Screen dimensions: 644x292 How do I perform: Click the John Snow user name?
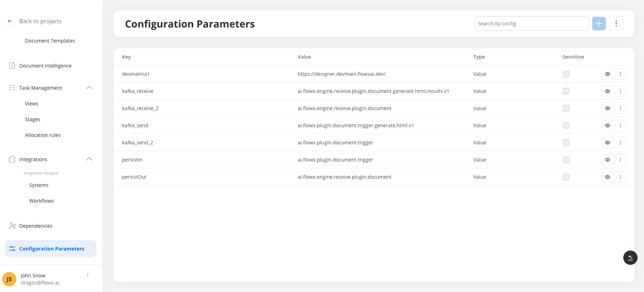(x=33, y=276)
